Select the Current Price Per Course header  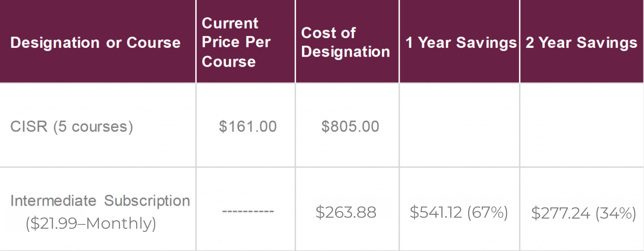[236, 42]
